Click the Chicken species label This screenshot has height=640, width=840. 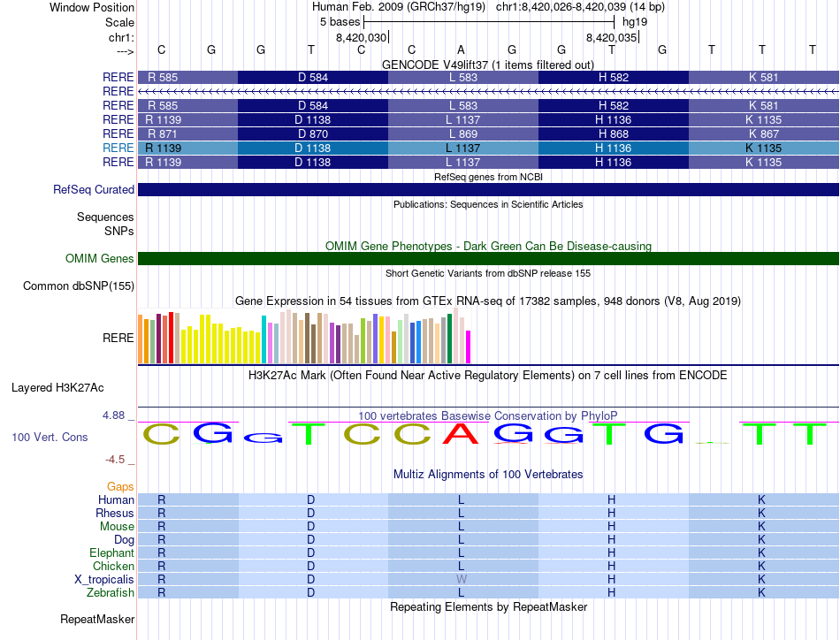(113, 566)
